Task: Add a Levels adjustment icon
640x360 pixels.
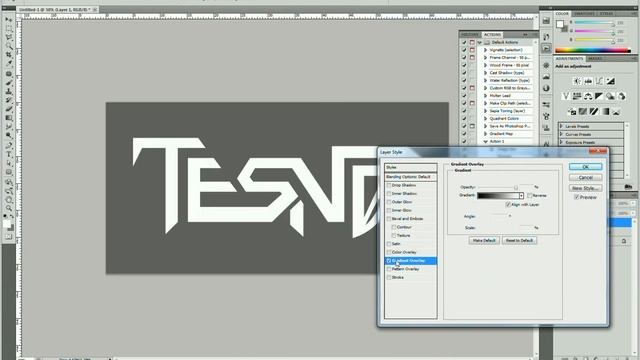Action: click(588, 81)
